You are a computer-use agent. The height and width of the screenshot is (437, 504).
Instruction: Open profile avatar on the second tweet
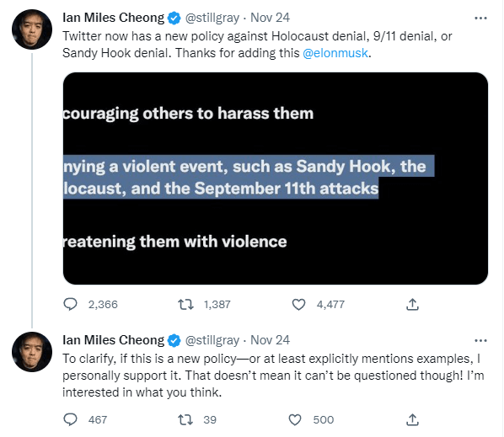(32, 352)
